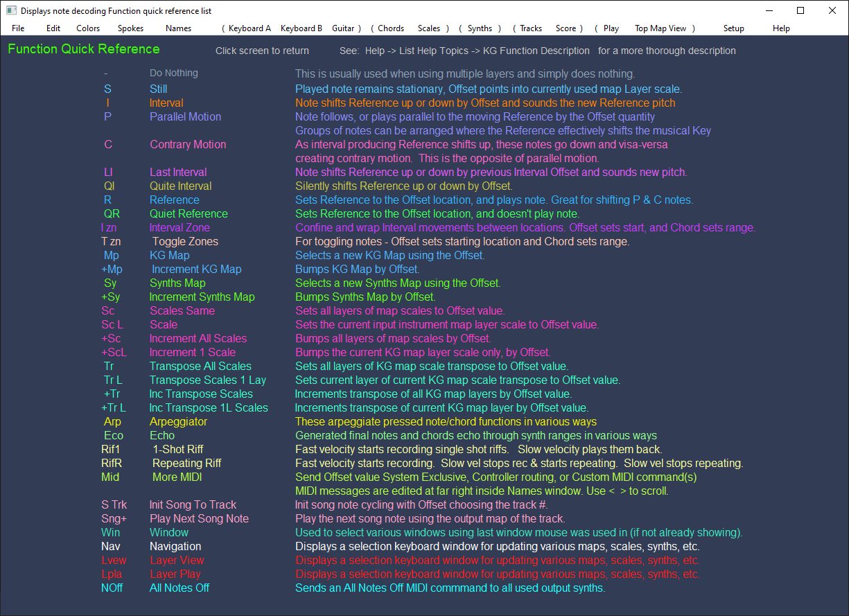Select the Chords menu item
The image size is (849, 616).
[x=391, y=28]
